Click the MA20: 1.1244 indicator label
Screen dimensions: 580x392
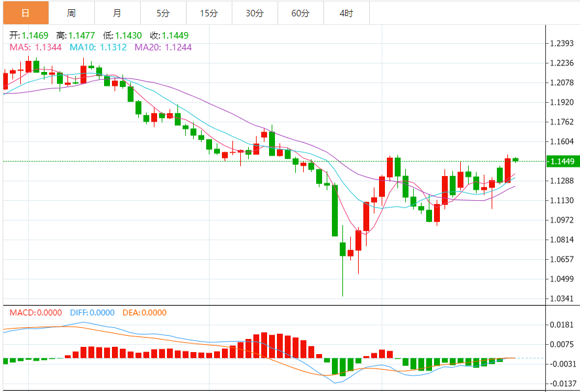163,47
